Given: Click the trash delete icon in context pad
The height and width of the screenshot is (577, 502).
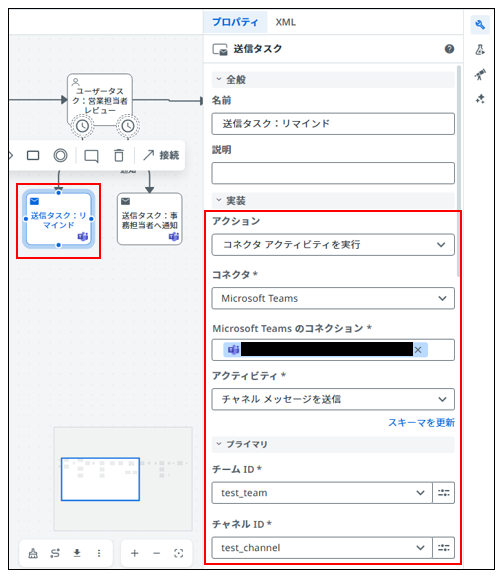Looking at the screenshot, I should (119, 155).
